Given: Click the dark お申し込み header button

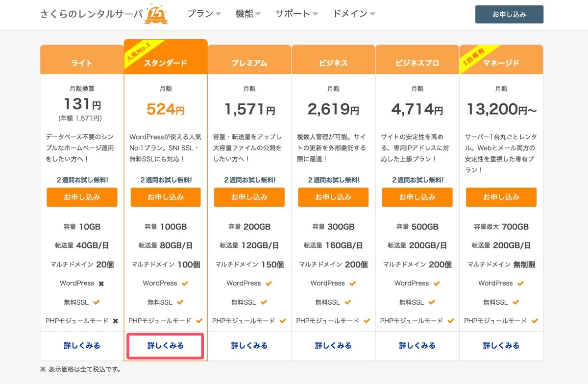Looking at the screenshot, I should (x=509, y=14).
